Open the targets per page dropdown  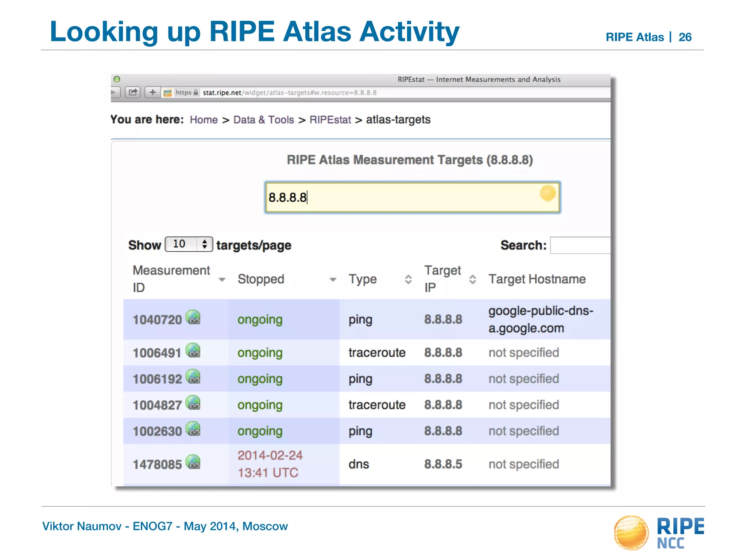pyautogui.click(x=189, y=244)
